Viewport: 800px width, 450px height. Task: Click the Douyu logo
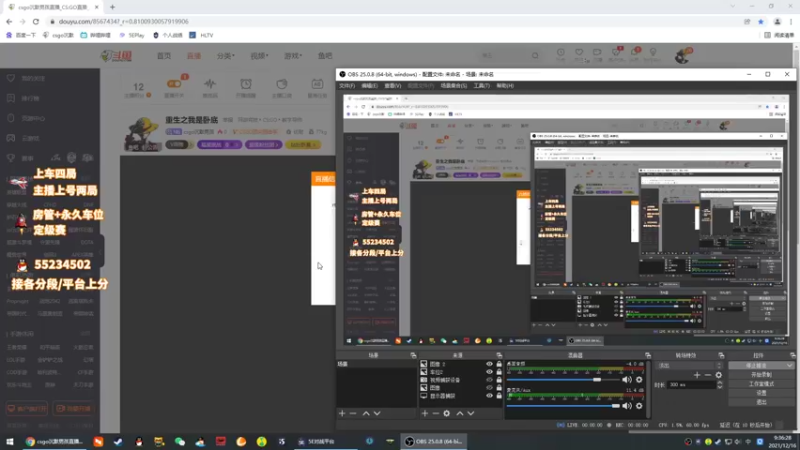point(117,56)
